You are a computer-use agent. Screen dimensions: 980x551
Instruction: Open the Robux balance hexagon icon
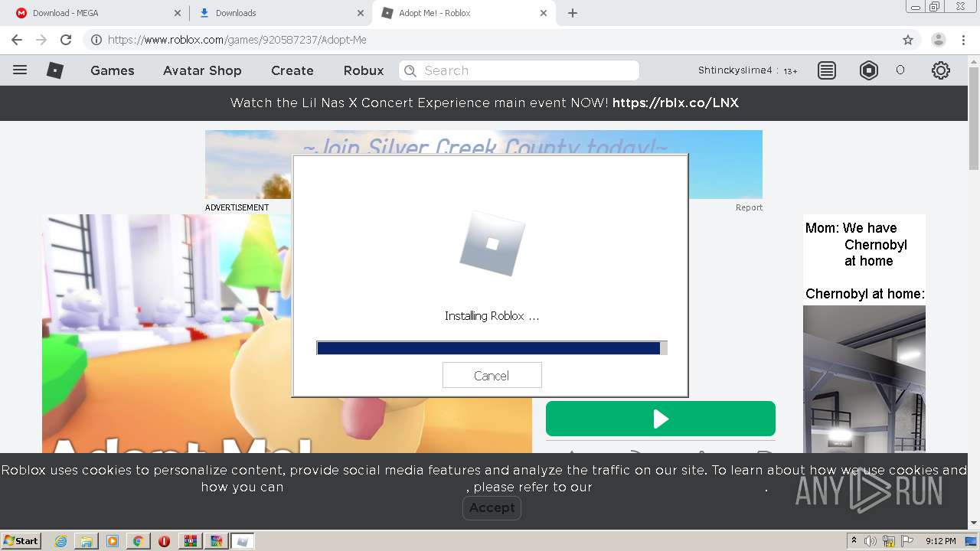click(x=869, y=70)
